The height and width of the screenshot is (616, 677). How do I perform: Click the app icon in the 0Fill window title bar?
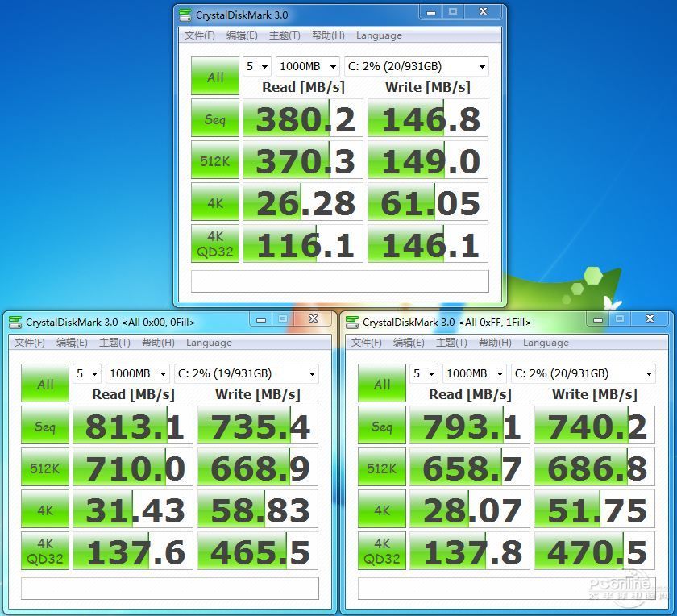pyautogui.click(x=15, y=322)
